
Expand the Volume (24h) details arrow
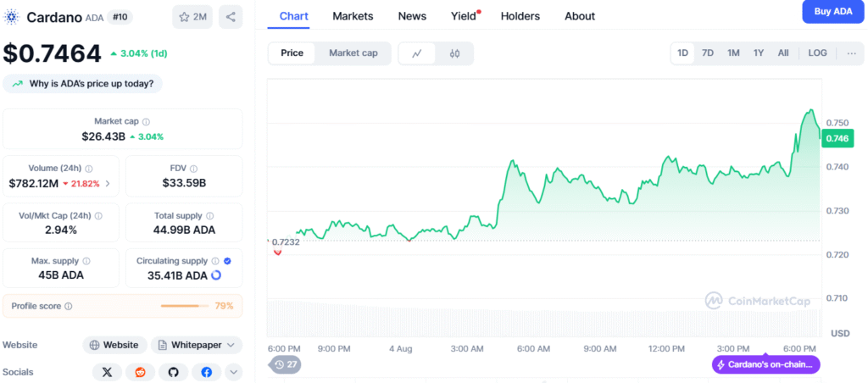point(108,184)
